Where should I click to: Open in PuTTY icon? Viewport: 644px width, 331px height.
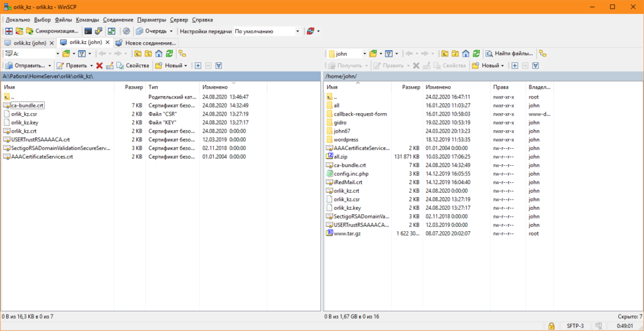tap(99, 31)
